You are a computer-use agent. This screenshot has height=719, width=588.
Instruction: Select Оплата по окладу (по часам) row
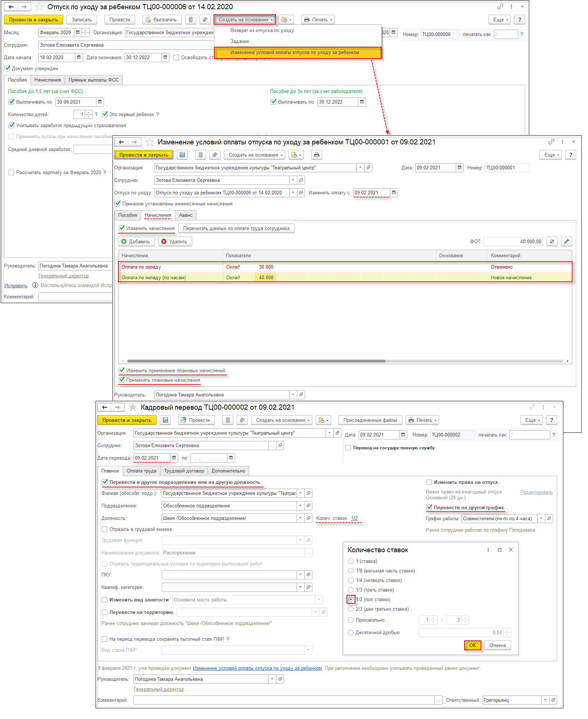(345, 277)
